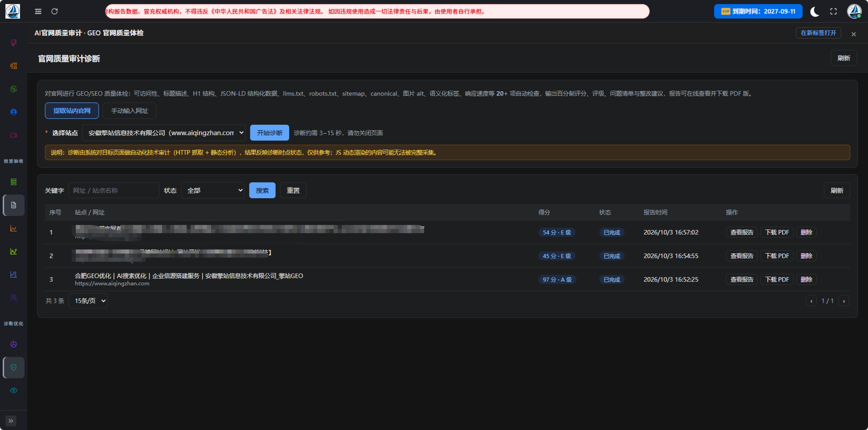Toggle the teal eye visibility icon in the sidebar
868x430 pixels.
(x=13, y=391)
